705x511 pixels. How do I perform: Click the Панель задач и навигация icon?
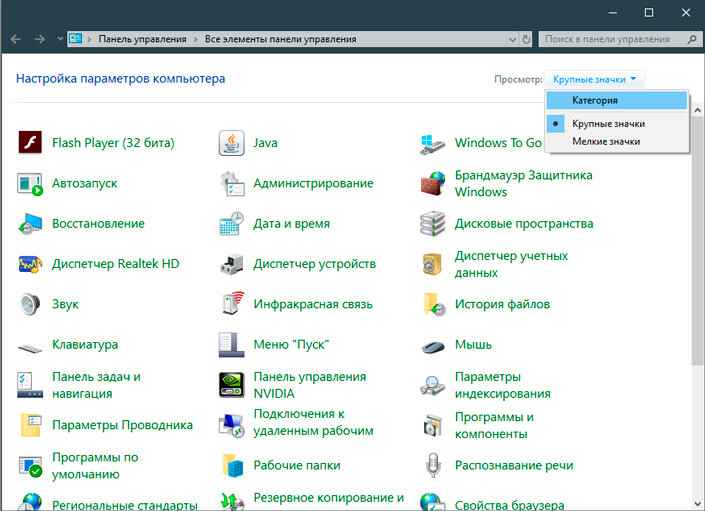click(x=30, y=385)
